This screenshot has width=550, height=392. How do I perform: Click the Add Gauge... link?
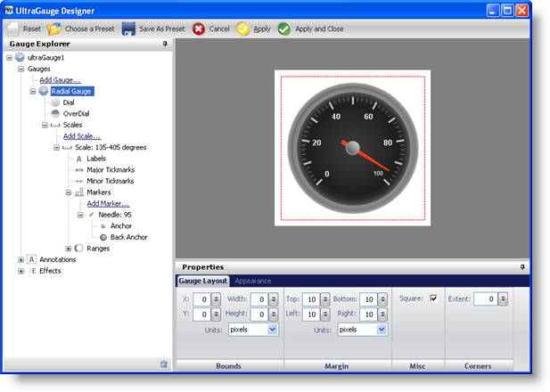60,80
